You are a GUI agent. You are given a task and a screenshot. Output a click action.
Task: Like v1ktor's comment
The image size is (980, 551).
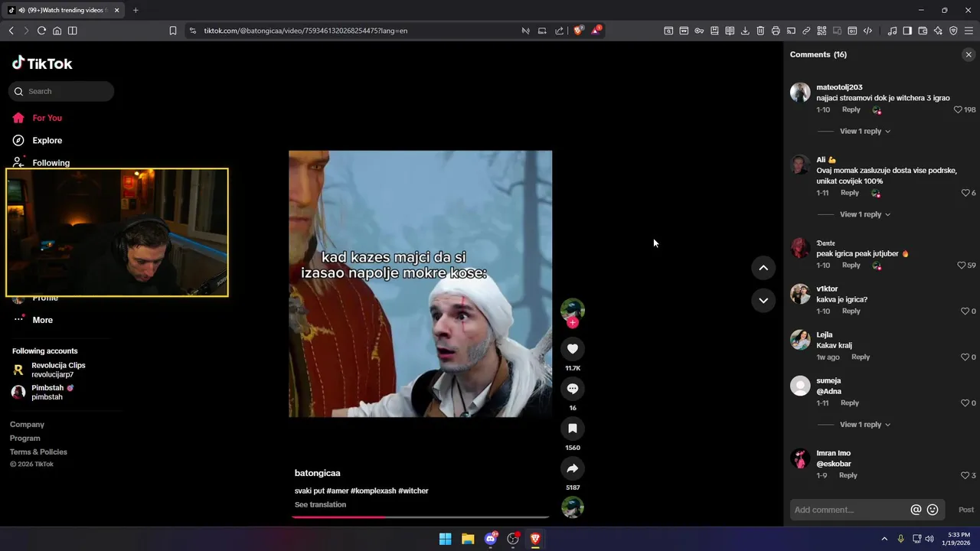(x=965, y=311)
